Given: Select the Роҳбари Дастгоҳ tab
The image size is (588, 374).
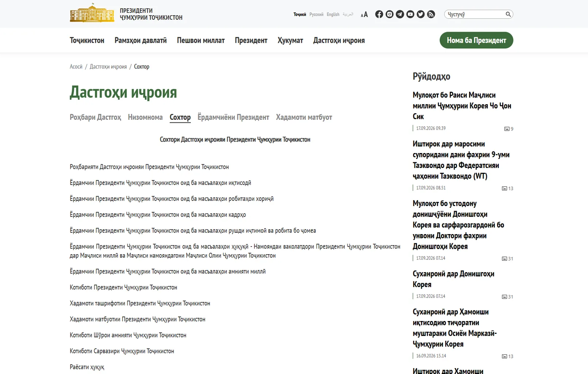Looking at the screenshot, I should coord(95,117).
